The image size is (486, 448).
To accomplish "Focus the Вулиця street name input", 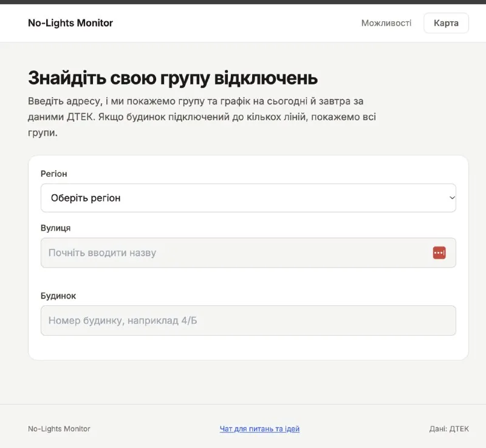I will [x=248, y=253].
